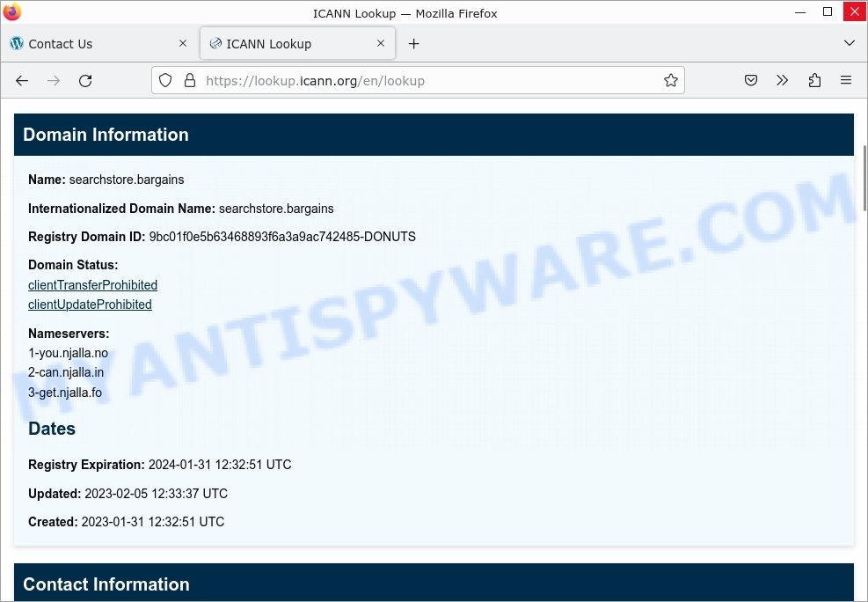Image resolution: width=868 pixels, height=602 pixels.
Task: Select nameserver 1-you.njalla.no
Action: point(68,353)
